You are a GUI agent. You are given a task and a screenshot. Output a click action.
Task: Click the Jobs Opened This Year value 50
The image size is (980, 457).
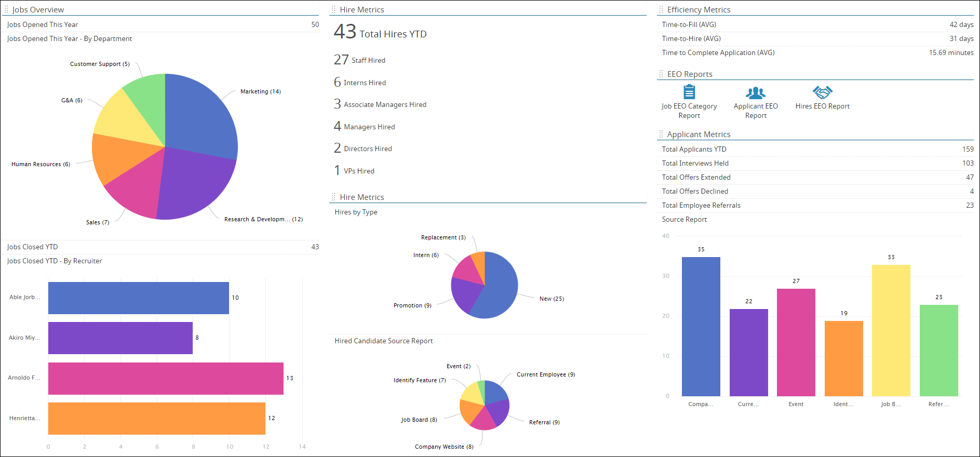click(x=315, y=24)
